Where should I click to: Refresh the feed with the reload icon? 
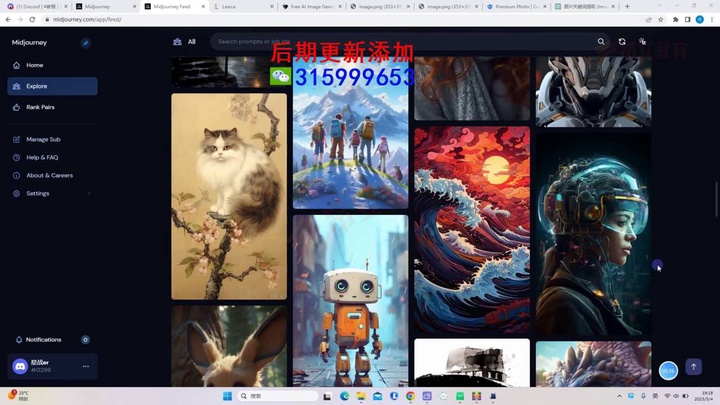point(622,42)
